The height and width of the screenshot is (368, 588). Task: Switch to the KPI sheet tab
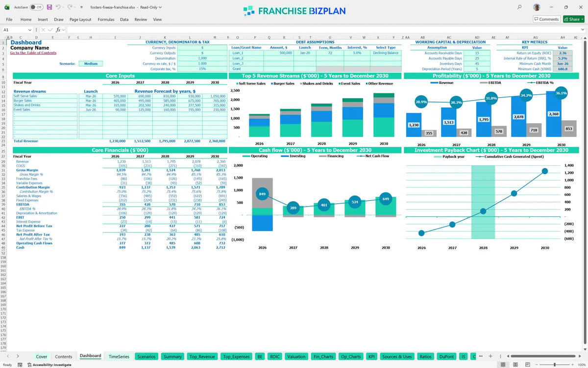(371, 357)
